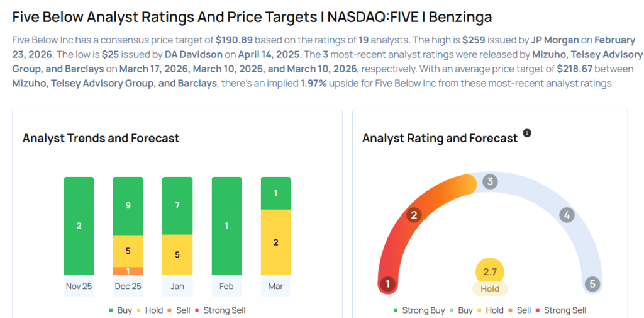
Task: Click the yellow 2.7 rating circle
Action: [490, 271]
